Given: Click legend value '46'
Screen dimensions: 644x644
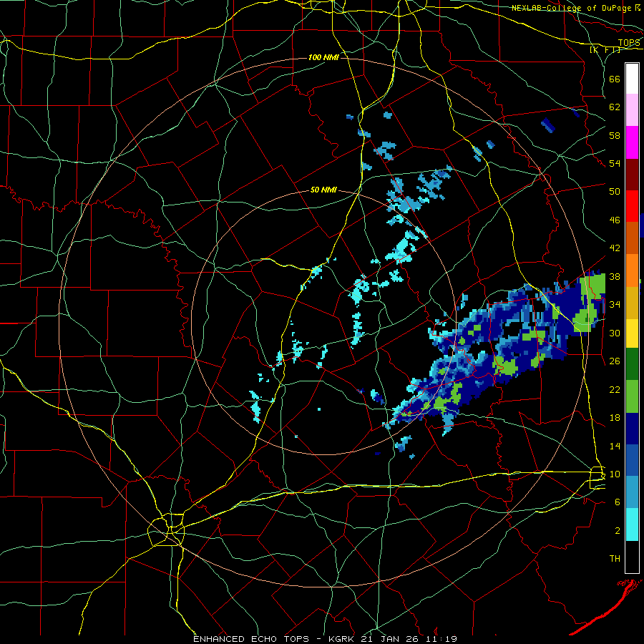Looking at the screenshot, I should (x=615, y=220).
